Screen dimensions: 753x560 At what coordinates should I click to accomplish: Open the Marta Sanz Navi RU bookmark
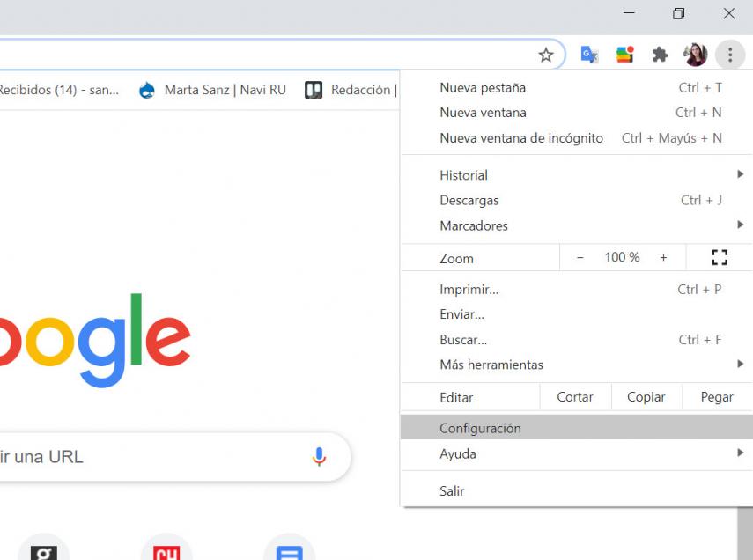[212, 90]
